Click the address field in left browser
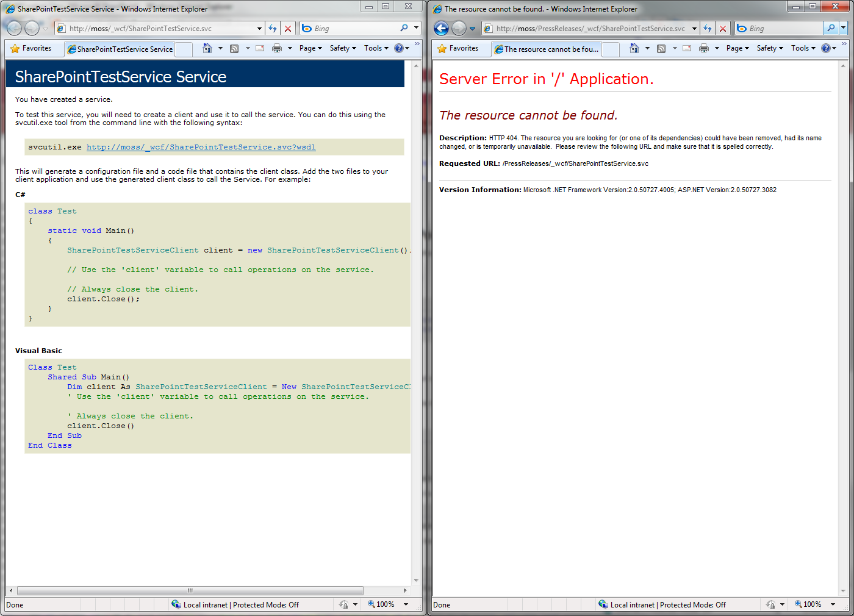The height and width of the screenshot is (616, 854). pos(160,29)
